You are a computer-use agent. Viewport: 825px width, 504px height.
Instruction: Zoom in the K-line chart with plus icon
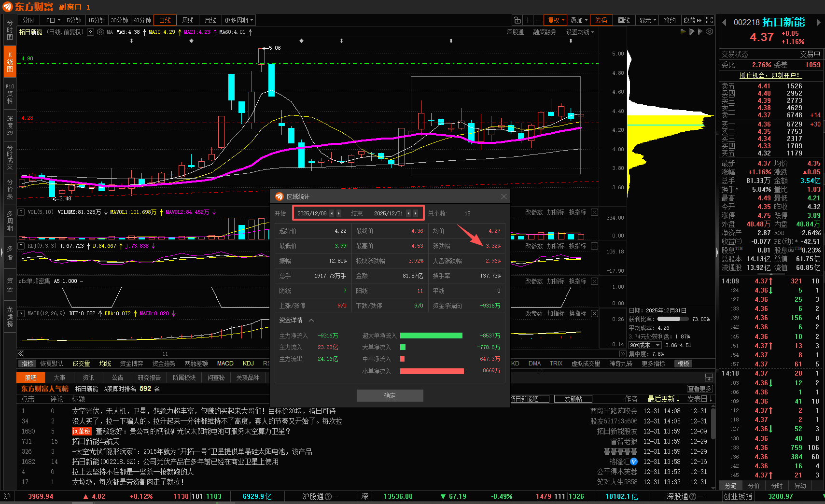point(528,20)
